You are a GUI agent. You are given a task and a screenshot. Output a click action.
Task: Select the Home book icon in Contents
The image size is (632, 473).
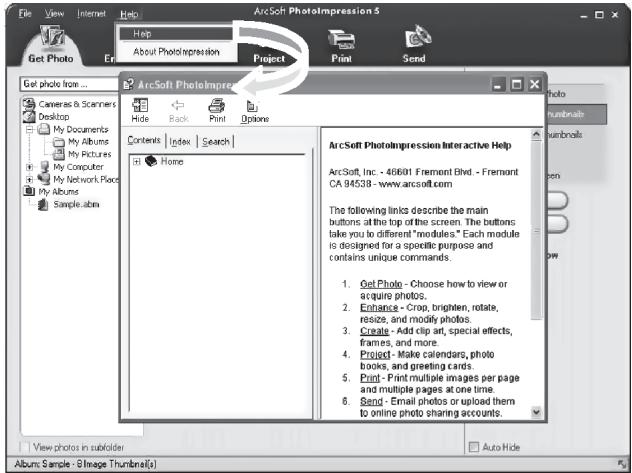coord(151,161)
